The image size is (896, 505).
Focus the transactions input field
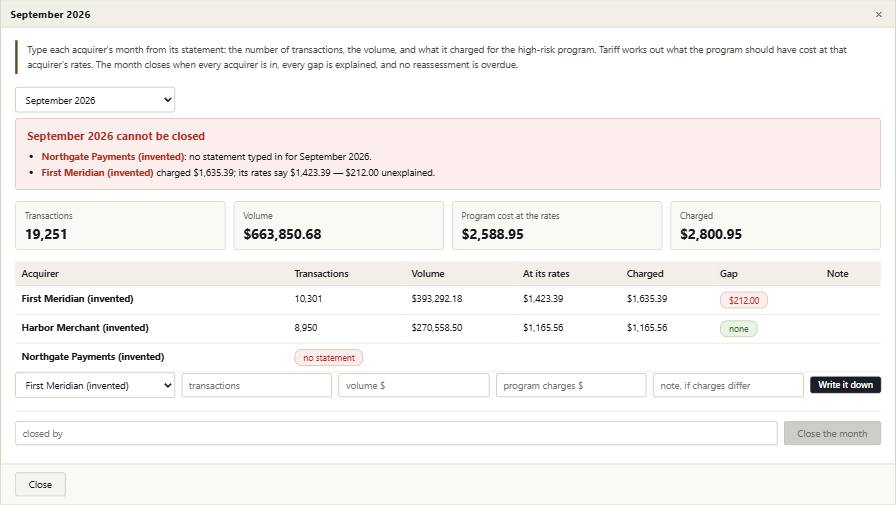[257, 385]
